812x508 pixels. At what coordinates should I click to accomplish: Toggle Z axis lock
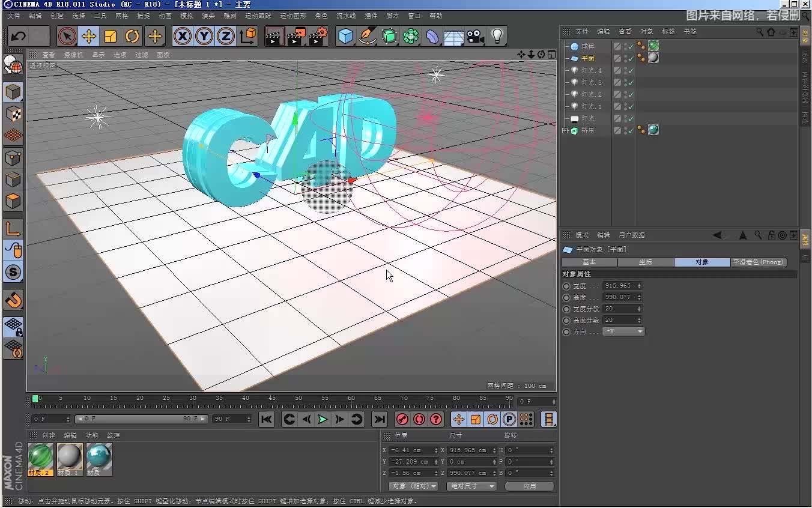(x=226, y=37)
